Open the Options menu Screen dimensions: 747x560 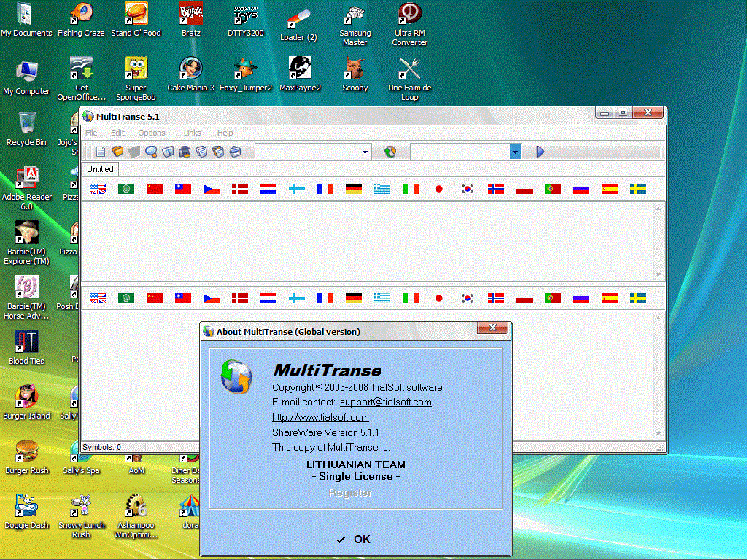coord(152,133)
